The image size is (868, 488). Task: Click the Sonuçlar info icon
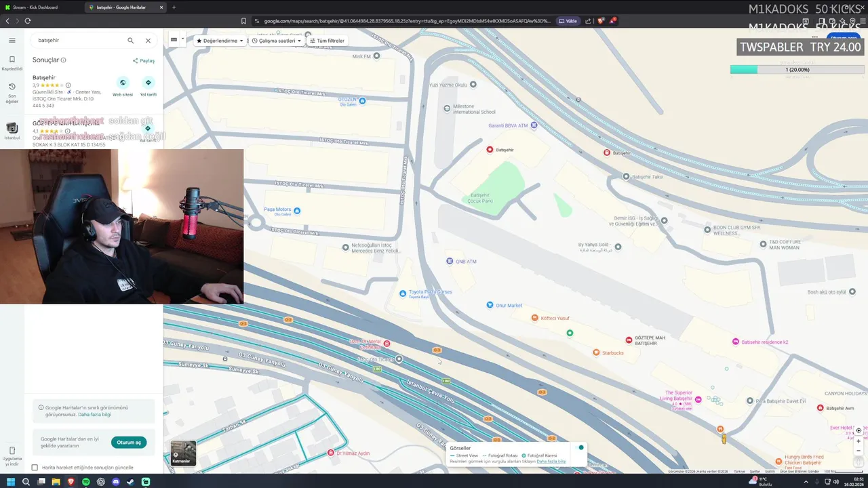click(64, 60)
